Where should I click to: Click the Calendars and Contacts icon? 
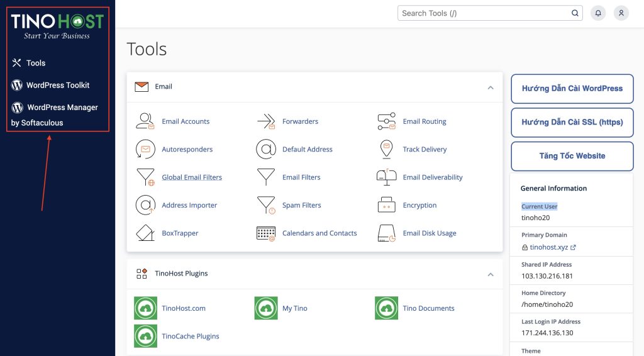click(x=266, y=233)
